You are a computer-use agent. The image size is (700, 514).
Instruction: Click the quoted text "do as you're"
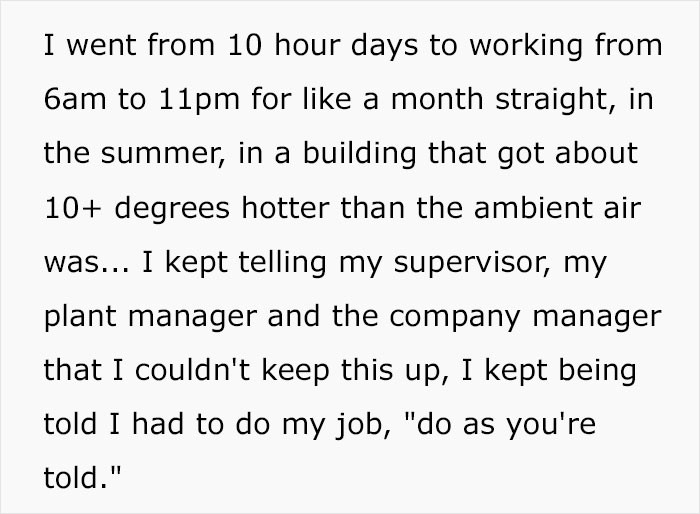pyautogui.click(x=500, y=426)
